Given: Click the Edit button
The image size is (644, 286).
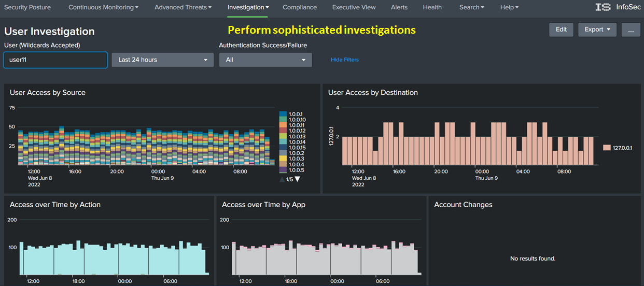Looking at the screenshot, I should [561, 30].
